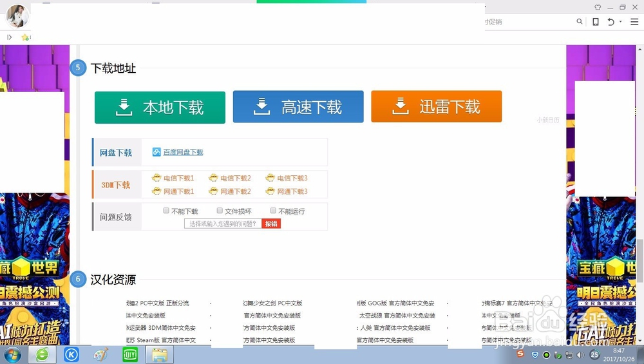Open the 3DM简体中文免安 link
Screen dimensions: 644x364
161,328
